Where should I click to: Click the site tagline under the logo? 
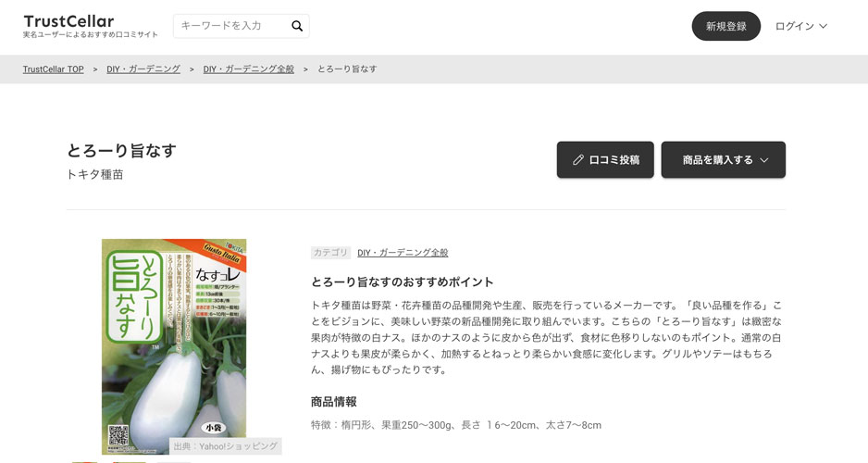click(x=91, y=34)
